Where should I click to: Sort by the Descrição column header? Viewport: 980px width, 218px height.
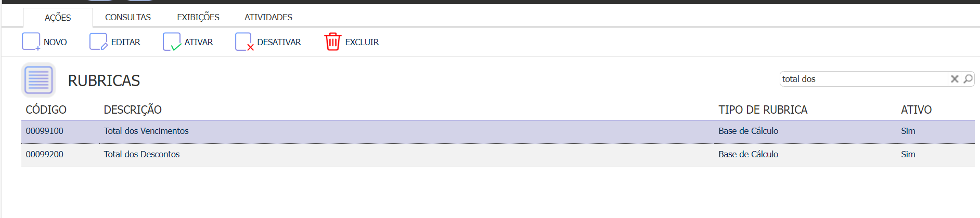(133, 110)
